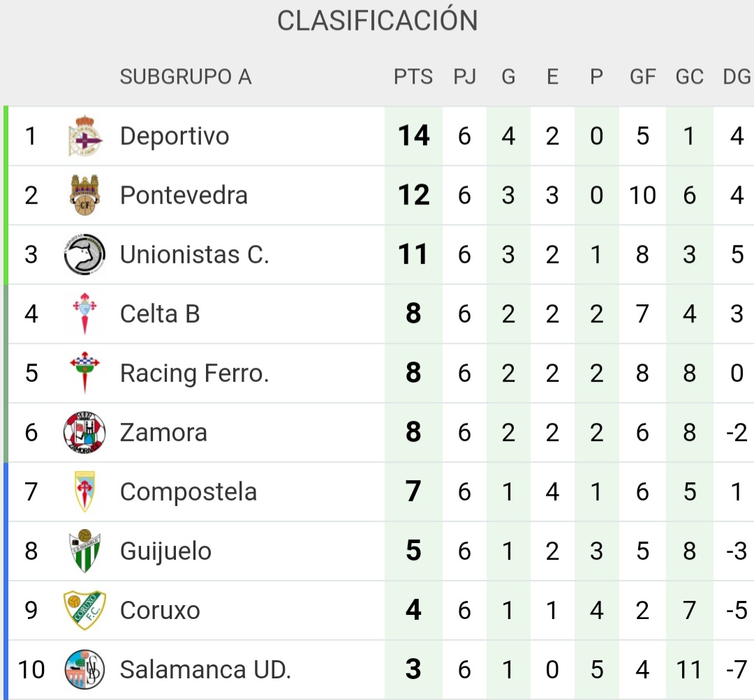
Task: Click the Compostela shield icon
Action: click(84, 492)
